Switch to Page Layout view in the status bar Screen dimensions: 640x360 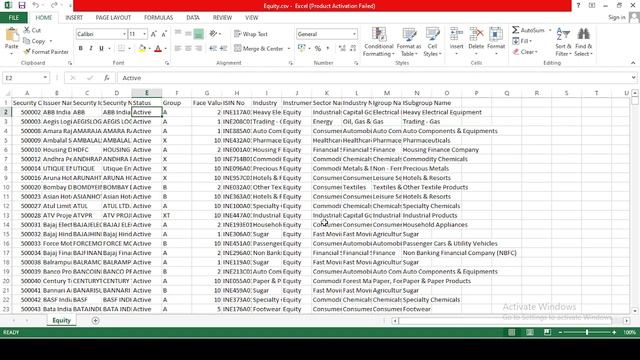(x=530, y=333)
